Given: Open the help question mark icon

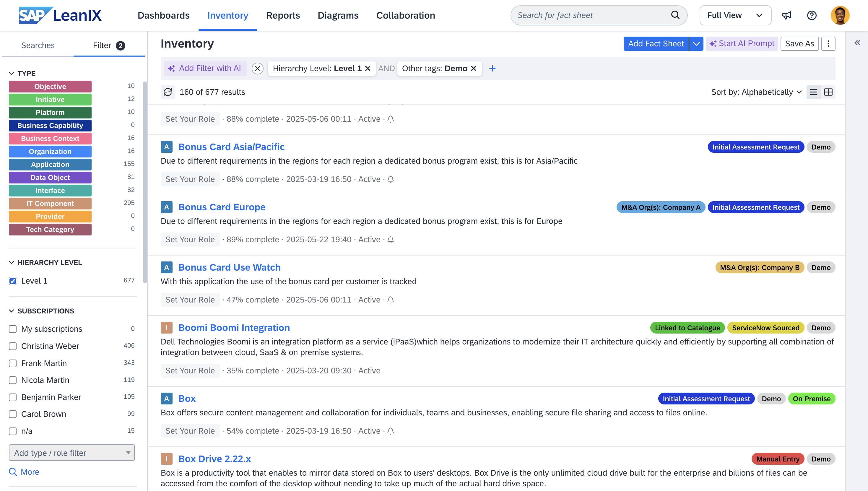Looking at the screenshot, I should tap(811, 15).
